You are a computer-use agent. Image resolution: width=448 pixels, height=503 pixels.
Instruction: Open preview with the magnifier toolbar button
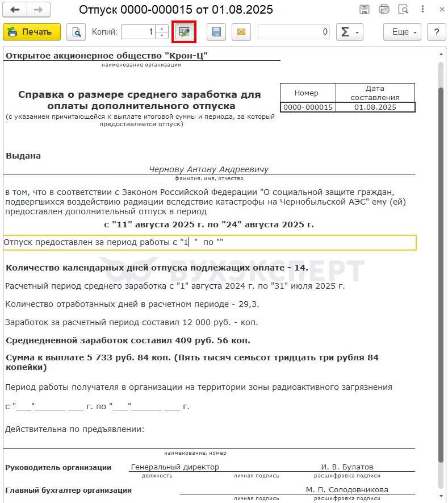[76, 32]
